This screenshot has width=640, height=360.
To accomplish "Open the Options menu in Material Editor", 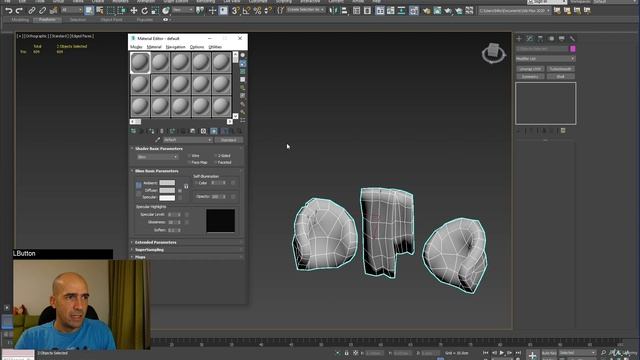I will click(197, 47).
